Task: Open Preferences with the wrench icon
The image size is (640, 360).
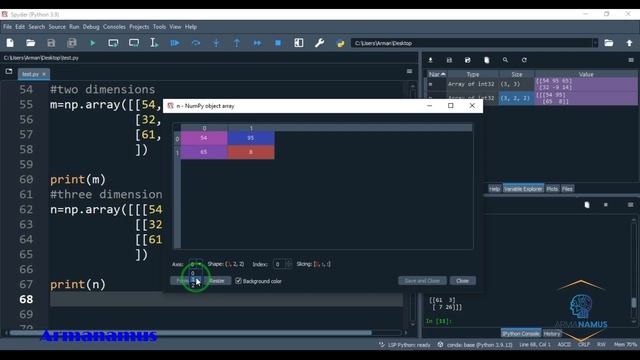Action: click(320, 43)
